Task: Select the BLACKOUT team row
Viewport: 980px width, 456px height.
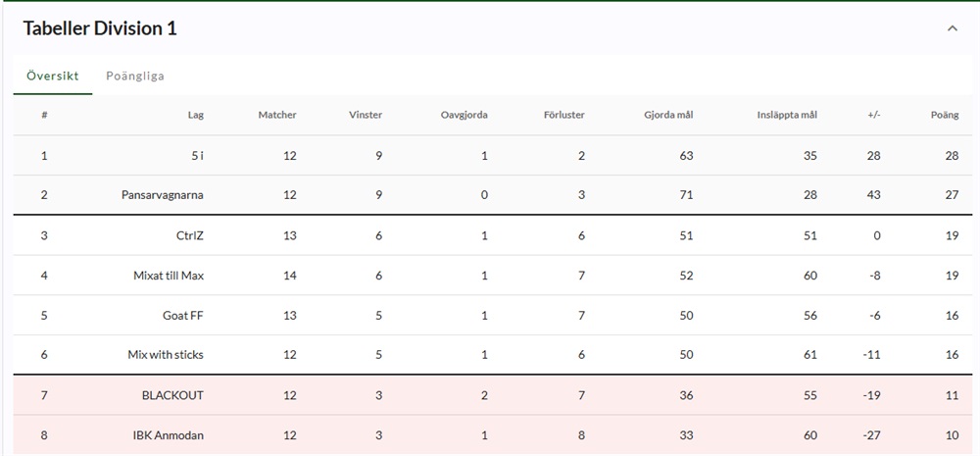Action: [x=172, y=395]
